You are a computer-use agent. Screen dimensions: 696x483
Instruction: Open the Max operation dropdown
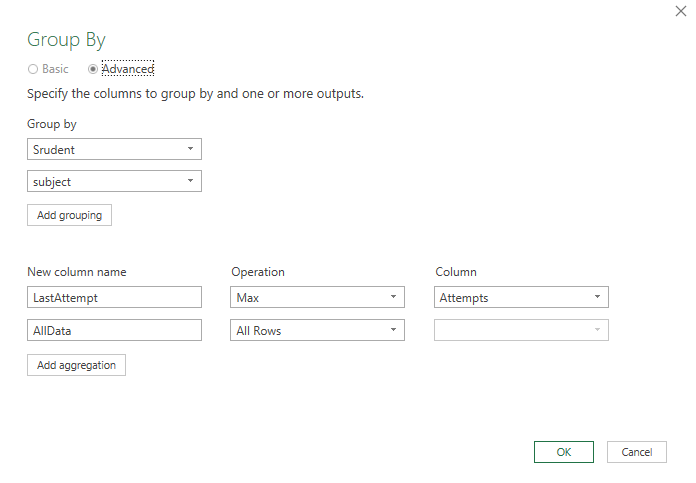click(317, 297)
